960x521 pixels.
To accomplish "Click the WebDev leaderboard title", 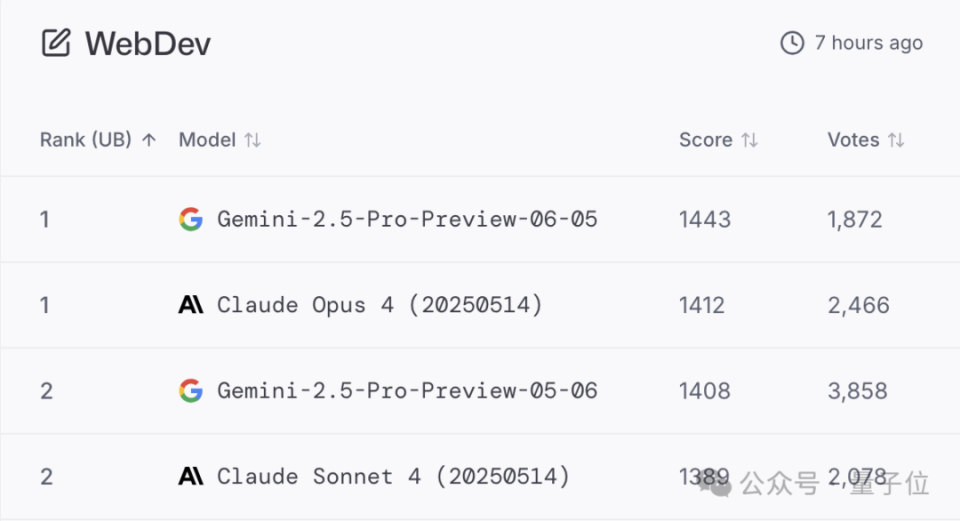I will pyautogui.click(x=148, y=43).
